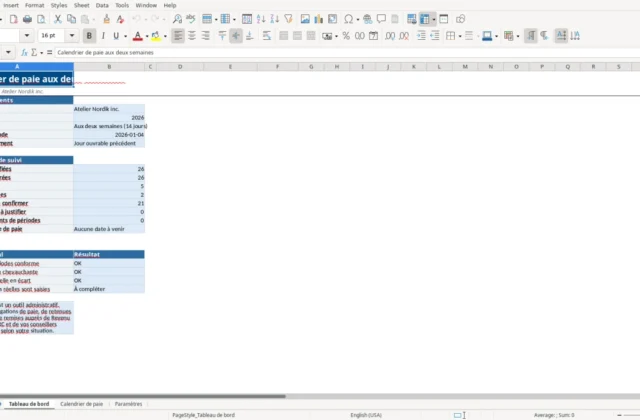The width and height of the screenshot is (640, 420).
Task: Insert a hyperlink with the globe icon
Action: click(367, 19)
